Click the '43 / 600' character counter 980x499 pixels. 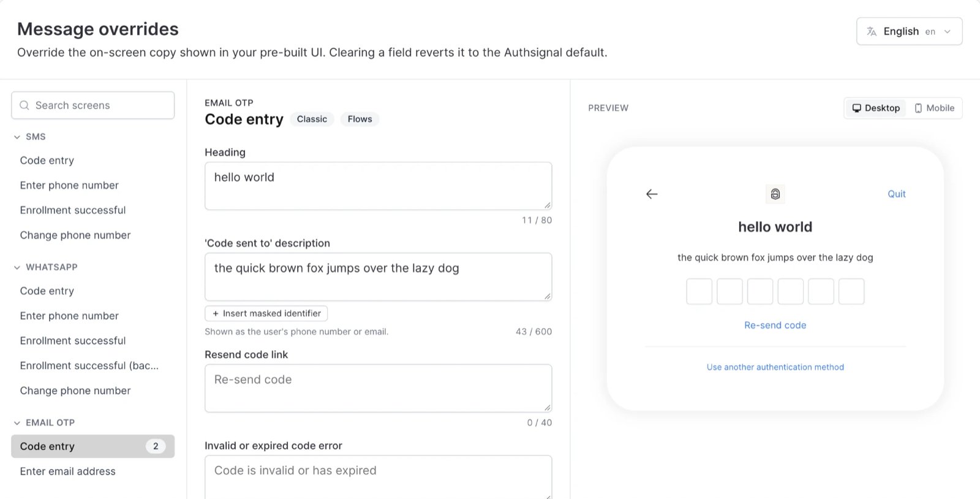pyautogui.click(x=533, y=332)
